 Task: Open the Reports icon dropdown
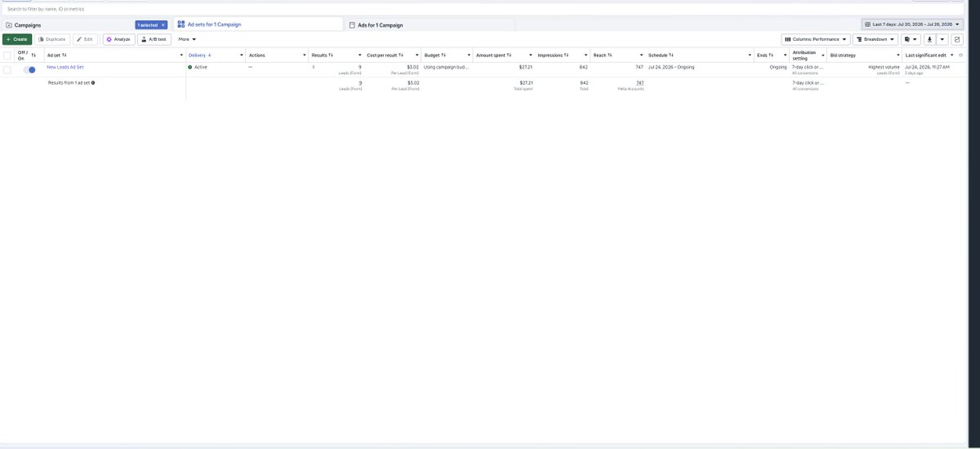(x=911, y=39)
